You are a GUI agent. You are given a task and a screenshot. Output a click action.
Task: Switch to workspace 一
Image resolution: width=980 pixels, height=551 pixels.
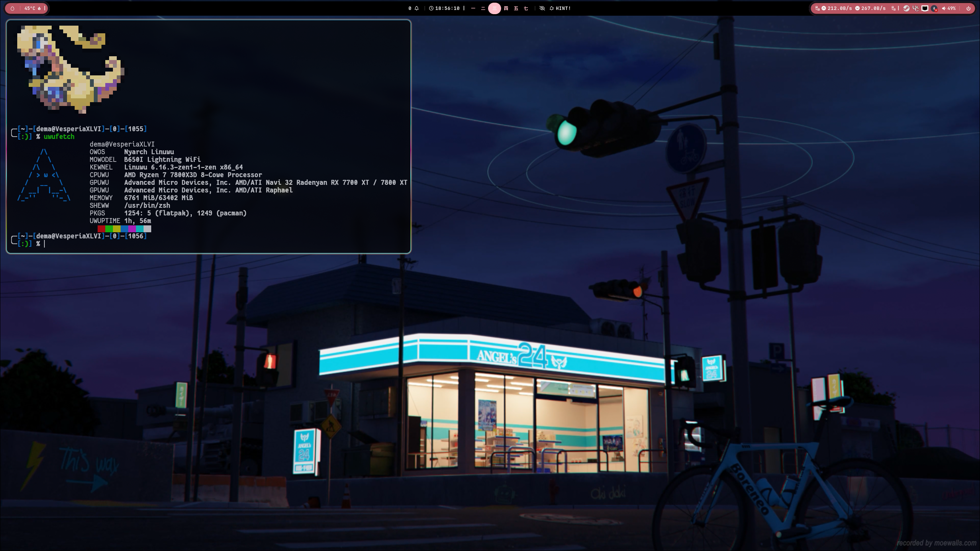point(473,8)
